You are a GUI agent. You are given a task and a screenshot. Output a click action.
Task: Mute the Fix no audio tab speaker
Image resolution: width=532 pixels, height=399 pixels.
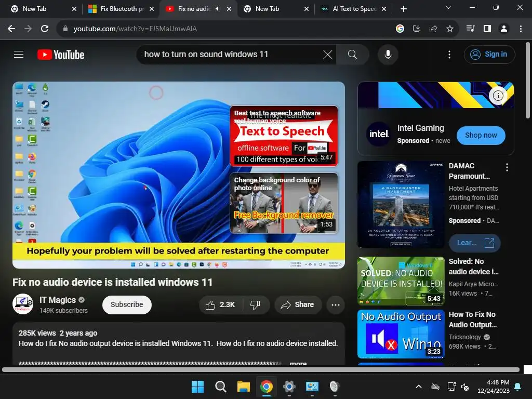click(x=218, y=9)
